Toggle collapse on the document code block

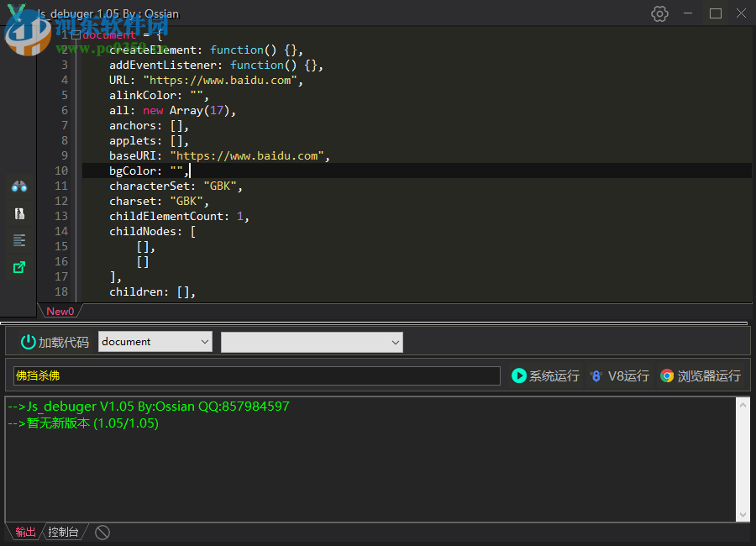click(76, 34)
